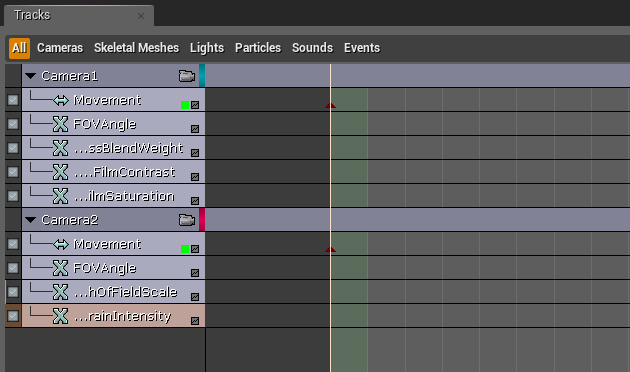Toggle curve editor for Camera2 FOVAngle

pyautogui.click(x=195, y=273)
